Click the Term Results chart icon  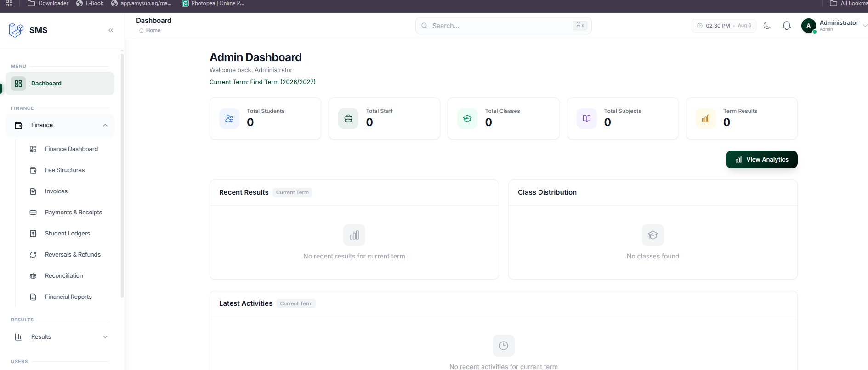(x=706, y=118)
